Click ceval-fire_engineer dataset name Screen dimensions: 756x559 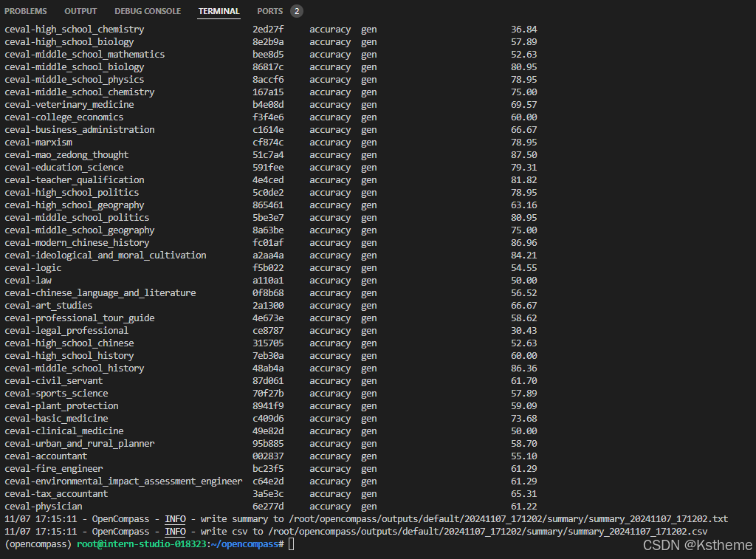point(53,468)
